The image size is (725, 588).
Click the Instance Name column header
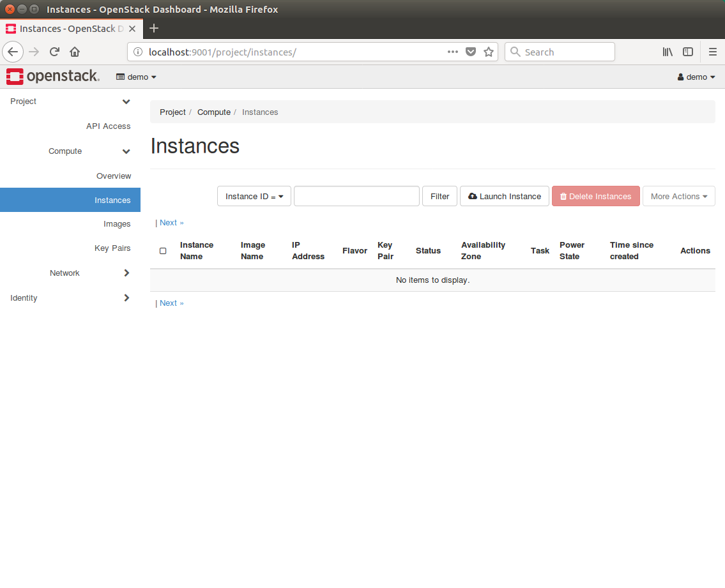click(197, 250)
